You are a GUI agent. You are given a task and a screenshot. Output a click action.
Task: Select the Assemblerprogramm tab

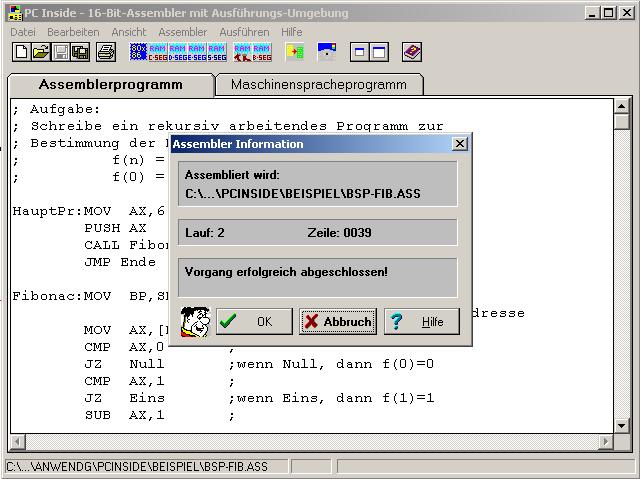coord(110,85)
